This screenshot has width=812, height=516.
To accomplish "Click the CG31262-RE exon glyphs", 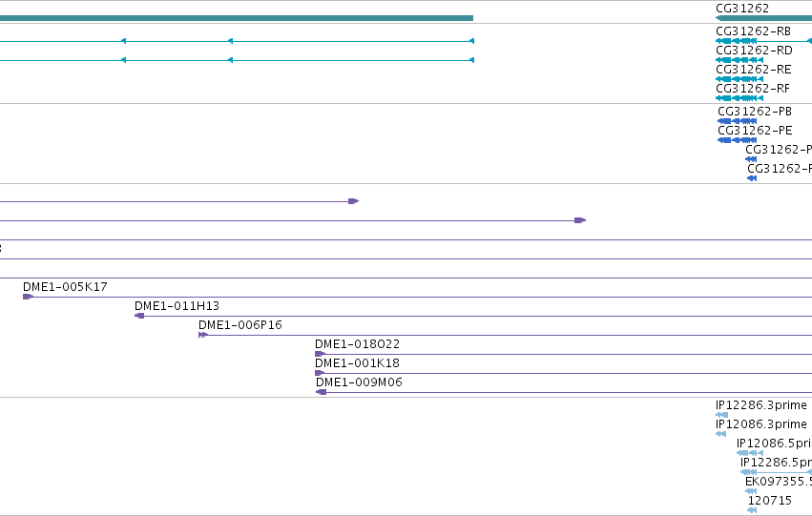I will (x=739, y=79).
